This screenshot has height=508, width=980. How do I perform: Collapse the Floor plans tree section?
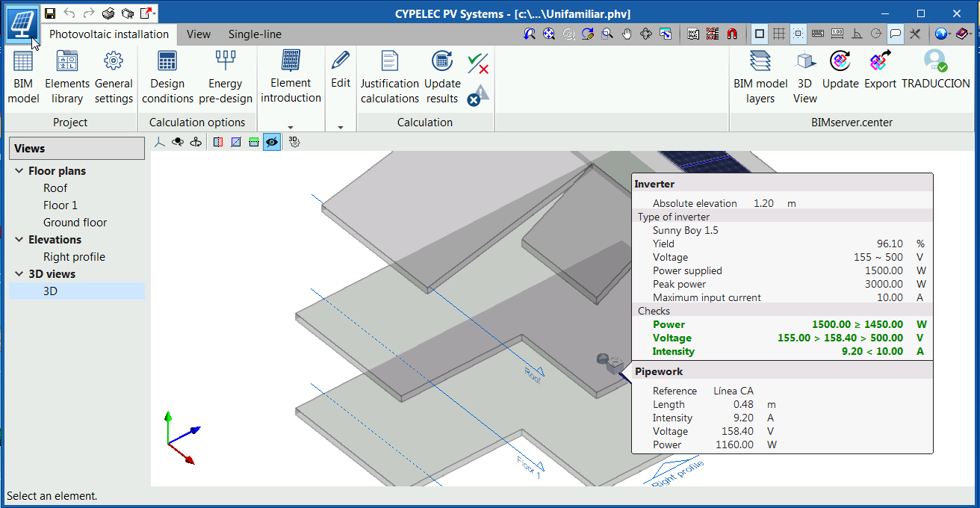point(18,170)
